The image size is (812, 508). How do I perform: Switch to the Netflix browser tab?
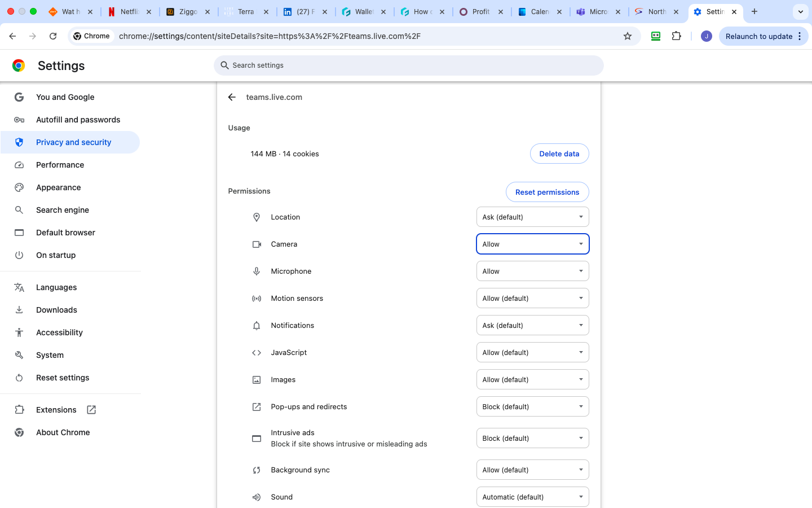pyautogui.click(x=129, y=11)
